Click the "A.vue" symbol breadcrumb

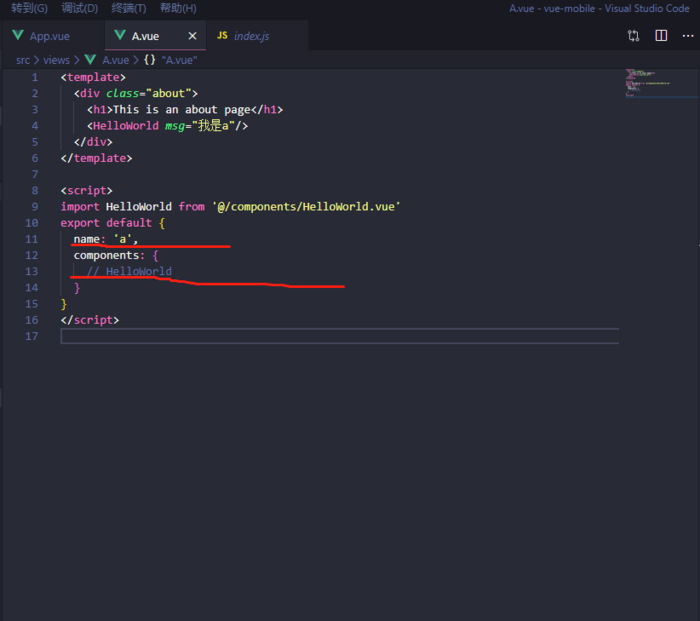point(179,60)
